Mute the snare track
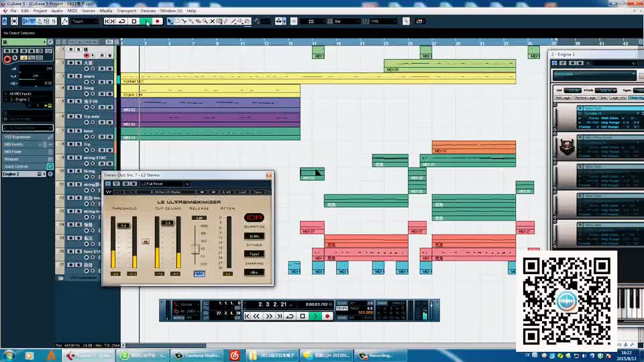Viewport: 644px width, 362px height. (x=70, y=76)
